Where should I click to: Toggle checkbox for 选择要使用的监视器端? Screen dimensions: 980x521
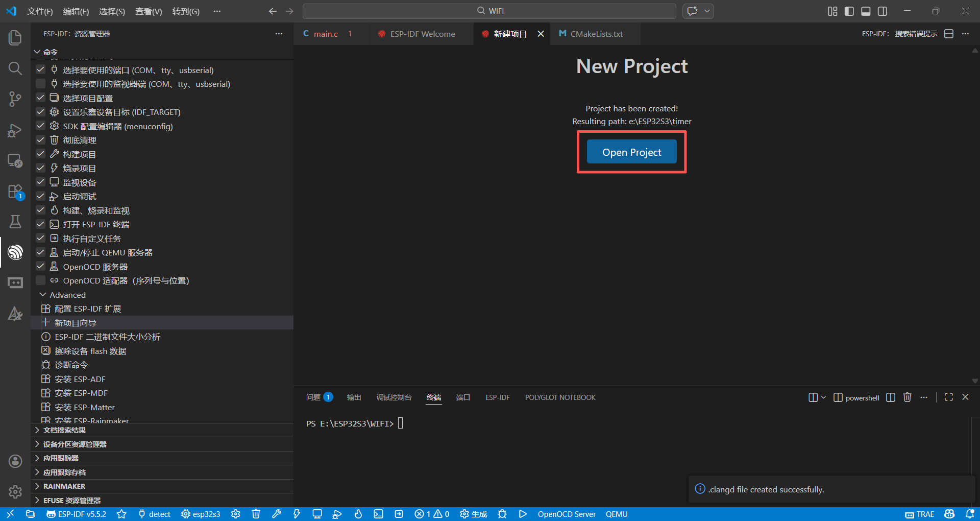(41, 83)
